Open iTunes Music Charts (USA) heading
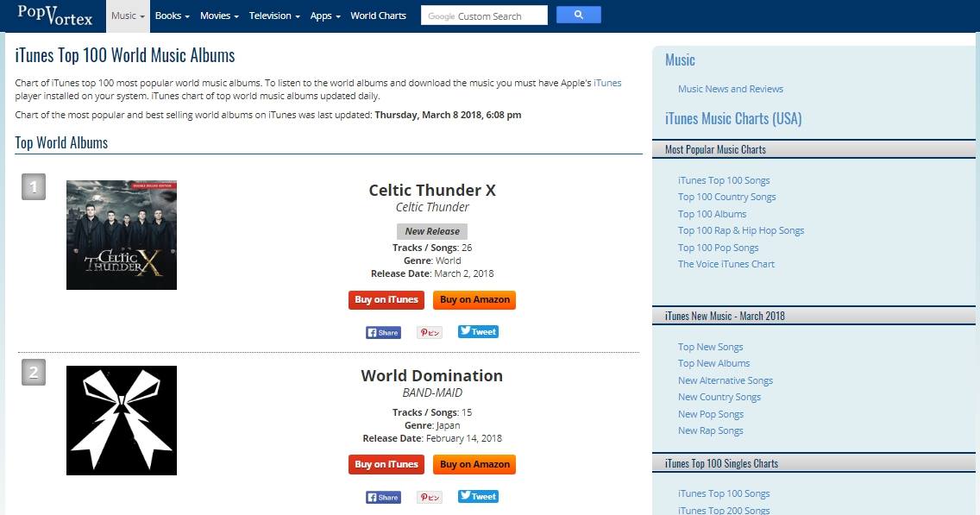 (x=733, y=119)
